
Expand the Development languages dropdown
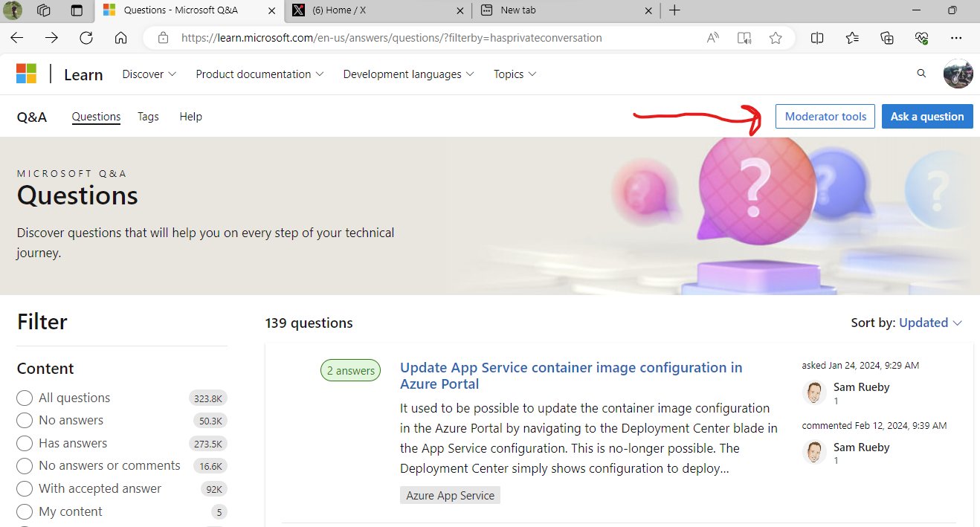pos(409,74)
